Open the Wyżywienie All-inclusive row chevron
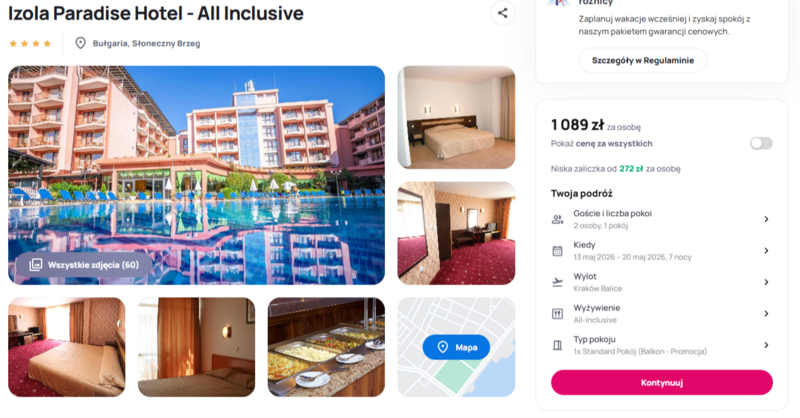 click(x=766, y=314)
